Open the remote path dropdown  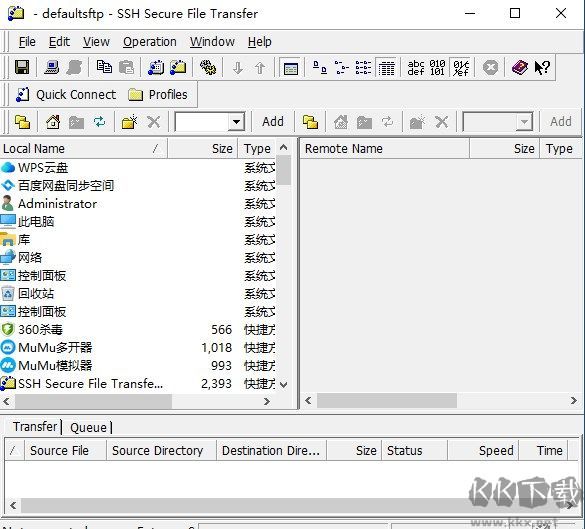[x=524, y=122]
